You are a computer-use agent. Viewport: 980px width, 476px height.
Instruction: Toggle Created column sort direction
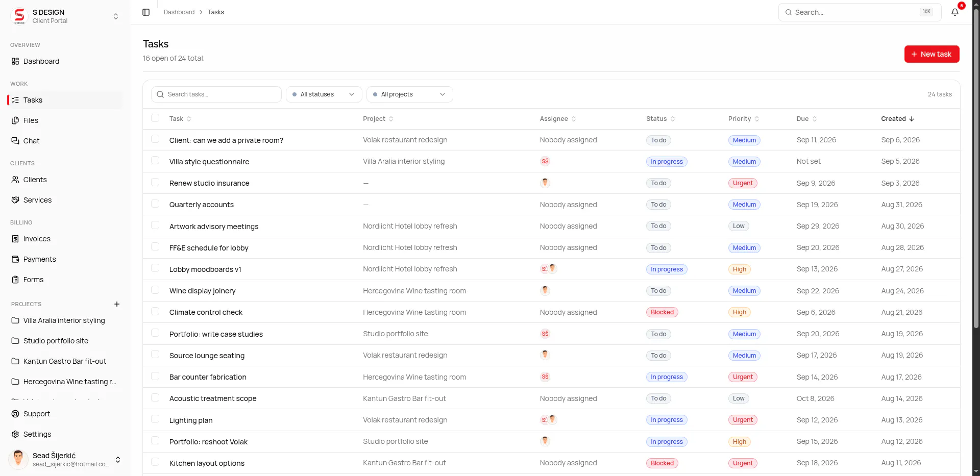897,119
